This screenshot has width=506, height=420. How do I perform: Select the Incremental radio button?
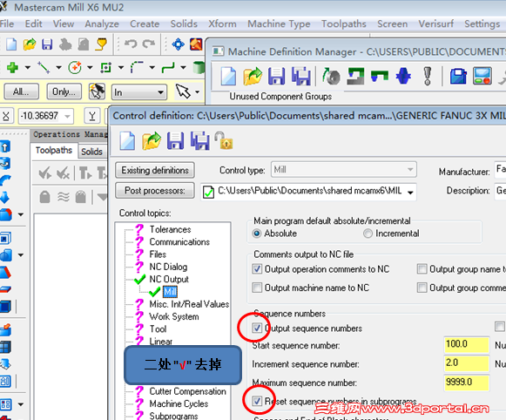[368, 234]
